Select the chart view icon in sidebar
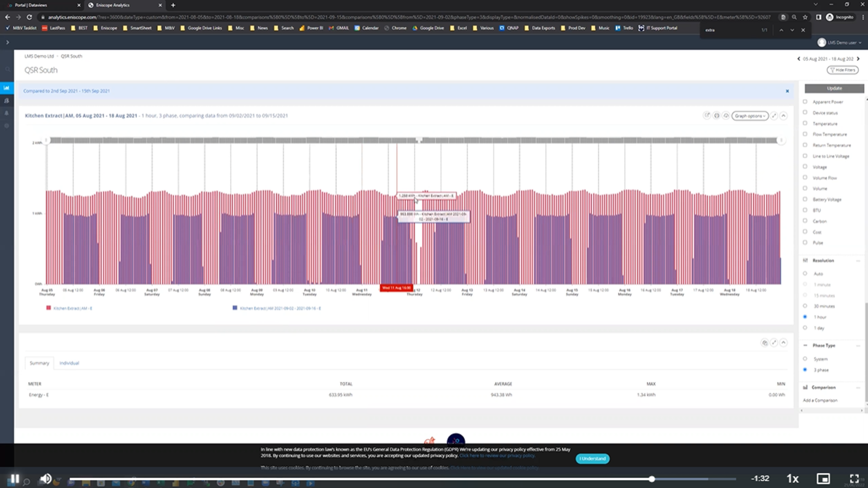Viewport: 868px width, 488px height. click(7, 88)
